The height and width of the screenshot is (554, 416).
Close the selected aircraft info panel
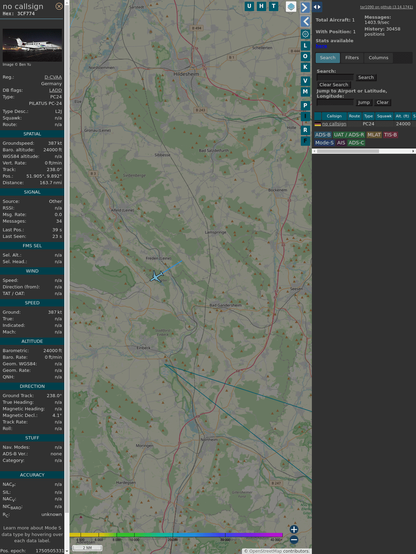(x=59, y=6)
